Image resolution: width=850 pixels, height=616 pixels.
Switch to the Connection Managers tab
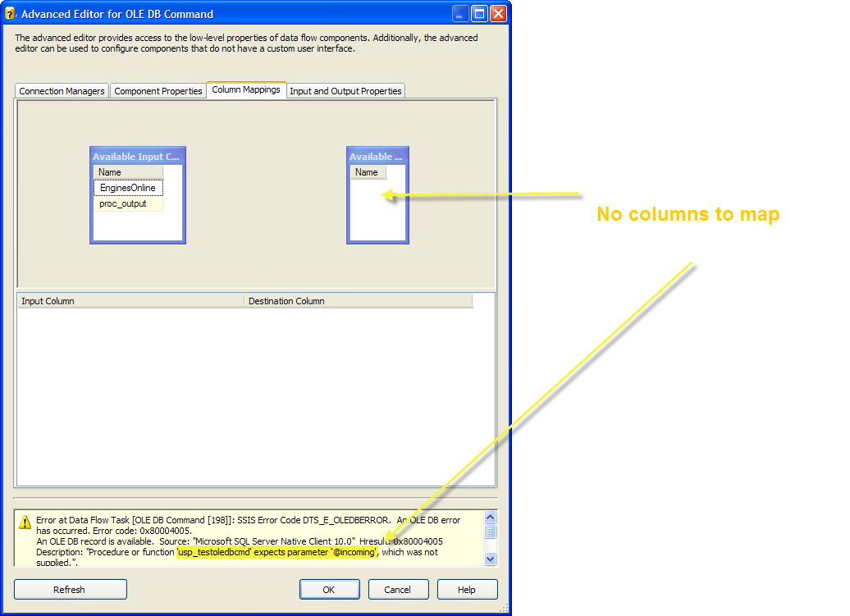tap(62, 91)
